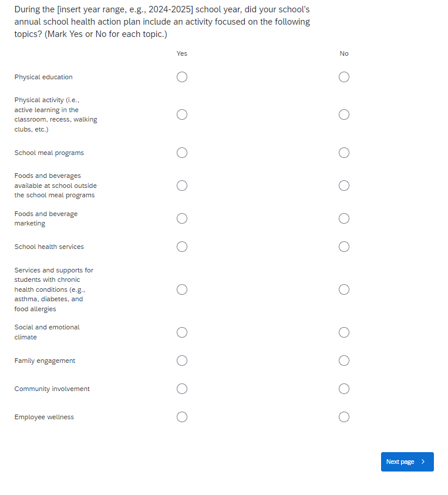The image size is (448, 495).
Task: Choose No for School meal programs
Action: pos(344,153)
